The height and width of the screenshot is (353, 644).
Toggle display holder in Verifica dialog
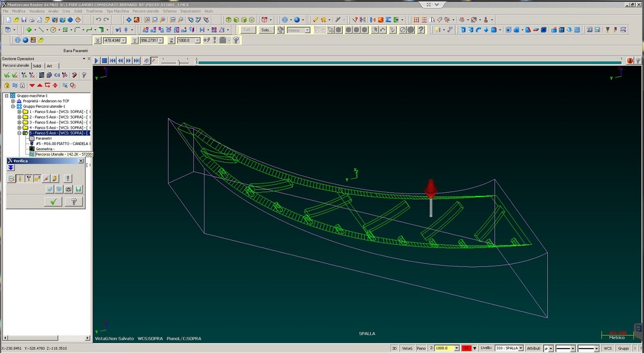point(28,178)
